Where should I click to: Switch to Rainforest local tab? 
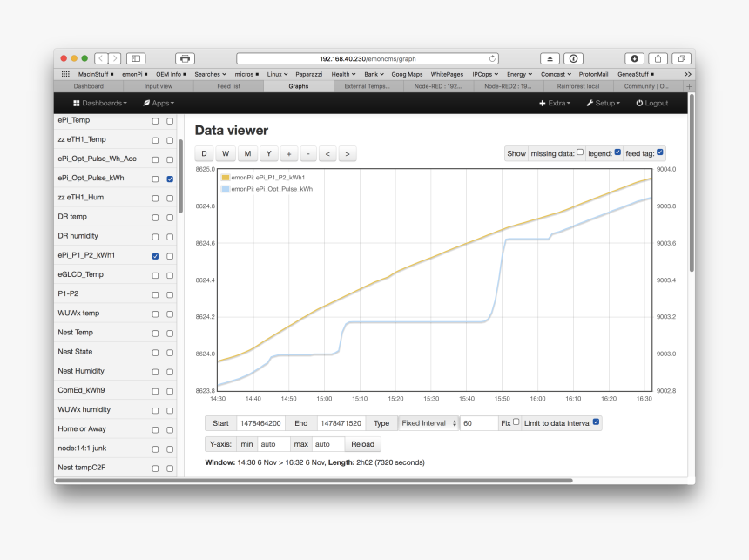(x=578, y=86)
